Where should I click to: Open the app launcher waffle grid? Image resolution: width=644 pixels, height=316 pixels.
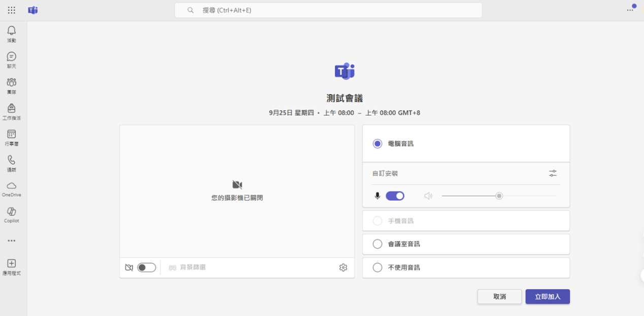(11, 10)
